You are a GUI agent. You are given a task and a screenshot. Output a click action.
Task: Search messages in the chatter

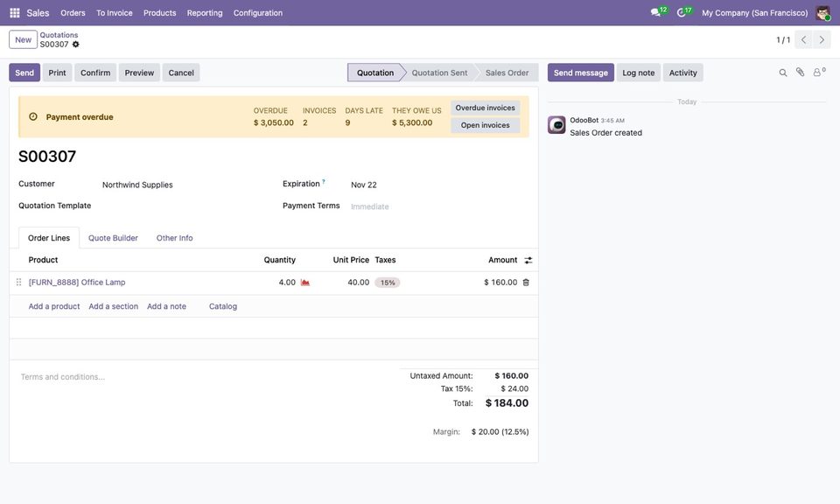(x=782, y=73)
